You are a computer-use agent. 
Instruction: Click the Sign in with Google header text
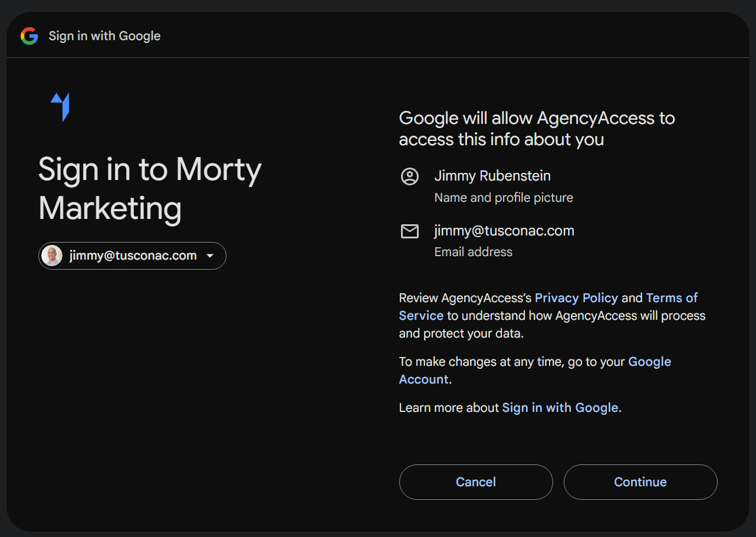point(104,35)
